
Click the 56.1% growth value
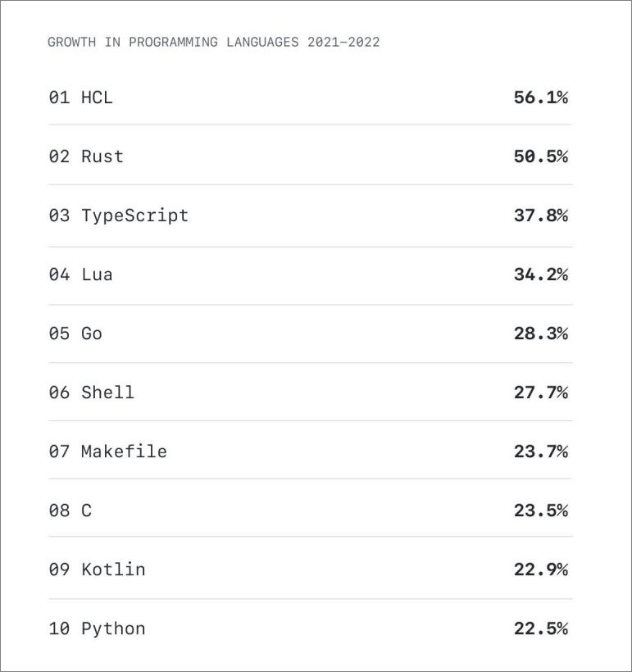[x=540, y=98]
